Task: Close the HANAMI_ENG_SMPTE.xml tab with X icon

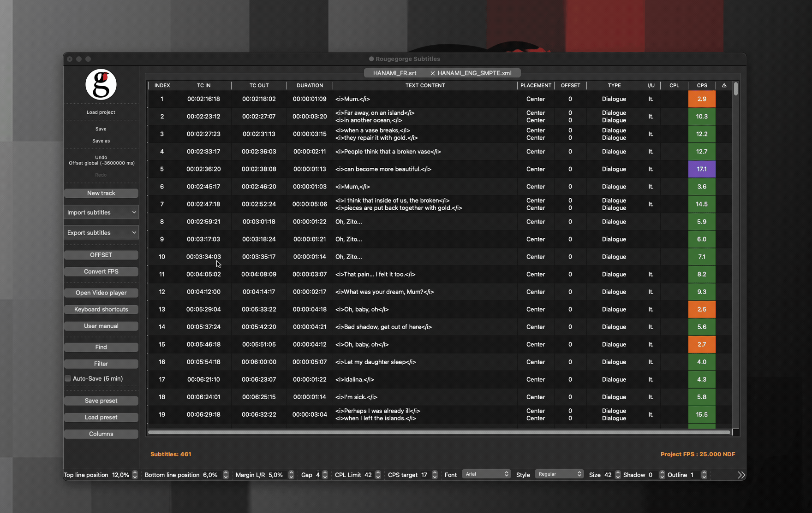Action: (432, 73)
